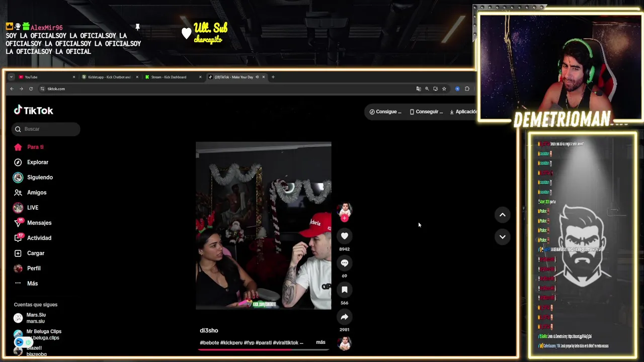Open sound disc avatar below share
The height and width of the screenshot is (362, 644).
344,343
